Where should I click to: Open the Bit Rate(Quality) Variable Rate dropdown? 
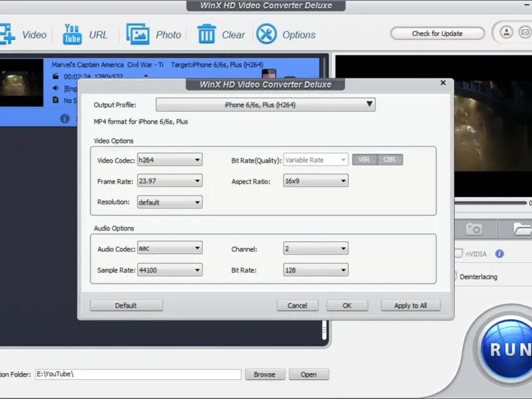[x=315, y=160]
